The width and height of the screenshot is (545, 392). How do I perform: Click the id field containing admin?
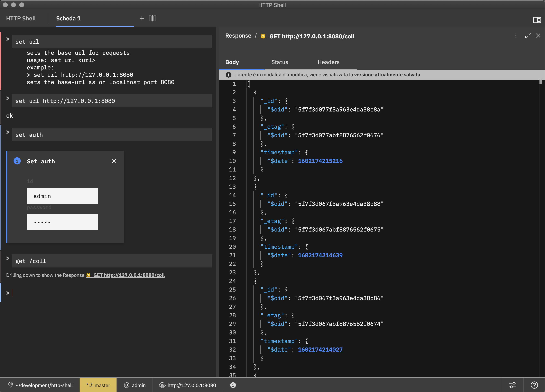(62, 196)
